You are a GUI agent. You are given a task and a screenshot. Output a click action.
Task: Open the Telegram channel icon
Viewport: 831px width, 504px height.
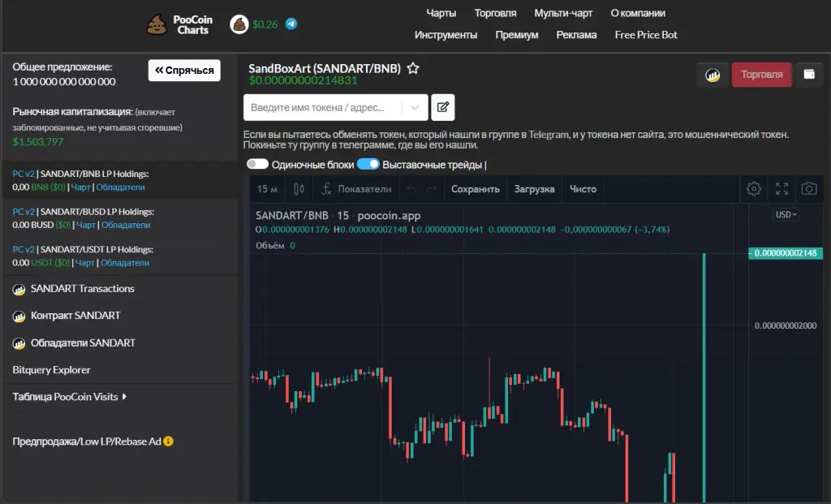pos(291,24)
